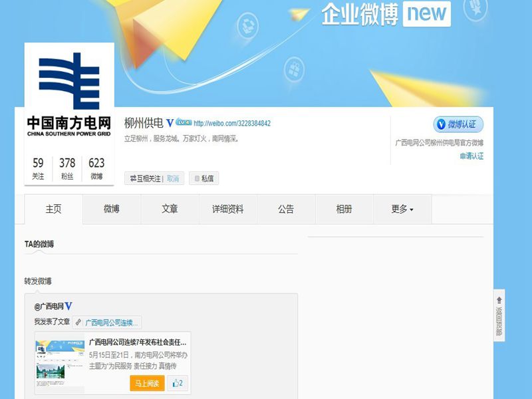Open the LV4 level badge icon
This screenshot has height=399, width=532.
(184, 123)
